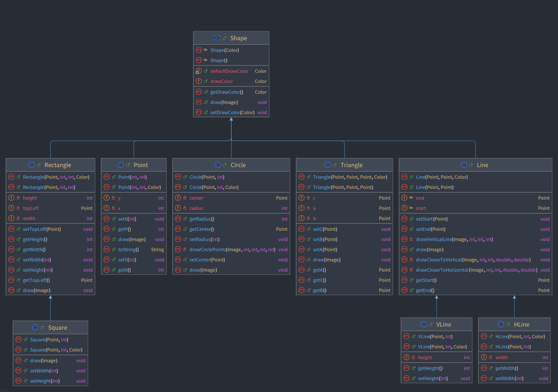The image size is (558, 392).
Task: Click setDrawColor(Color) method in Shape
Action: [x=232, y=112]
